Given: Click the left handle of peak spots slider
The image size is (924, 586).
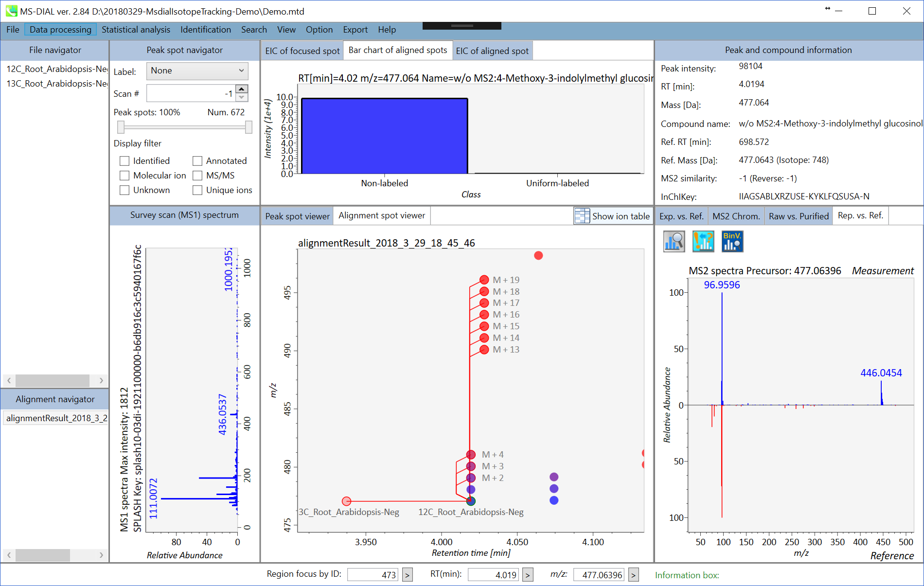Looking at the screenshot, I should pos(121,127).
